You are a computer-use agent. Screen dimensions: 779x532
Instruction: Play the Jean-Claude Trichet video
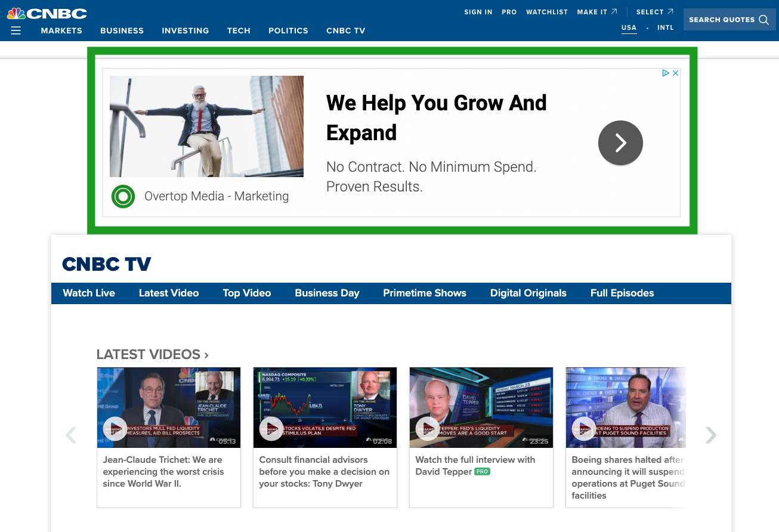pyautogui.click(x=115, y=428)
